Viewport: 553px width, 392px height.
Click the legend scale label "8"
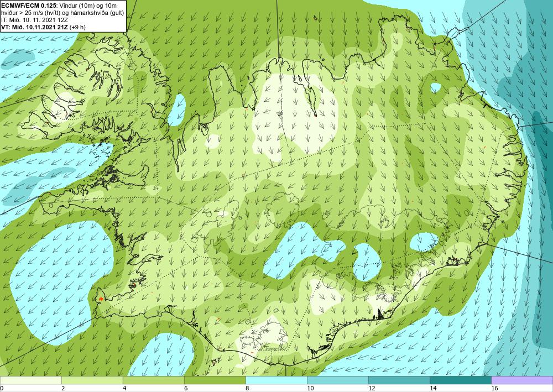point(247,389)
